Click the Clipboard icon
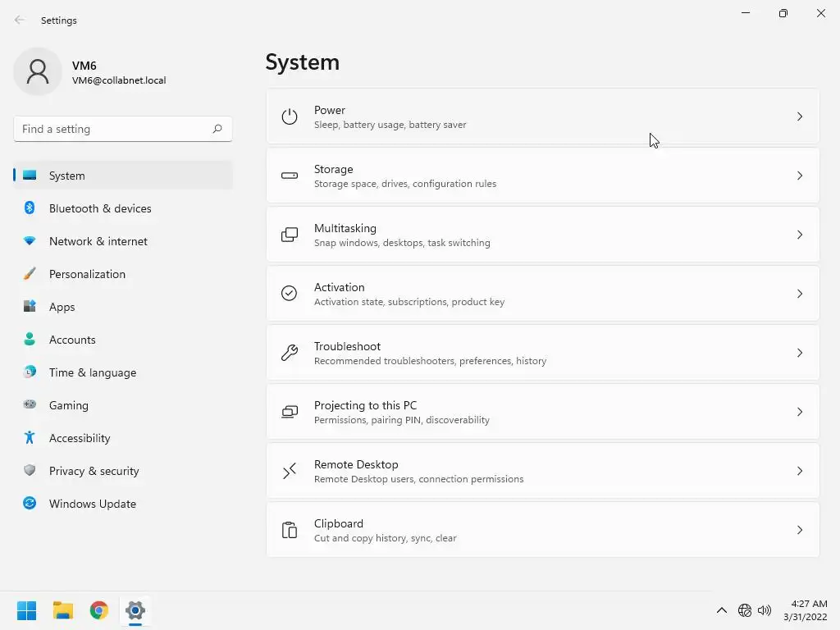This screenshot has height=630, width=840. point(290,530)
